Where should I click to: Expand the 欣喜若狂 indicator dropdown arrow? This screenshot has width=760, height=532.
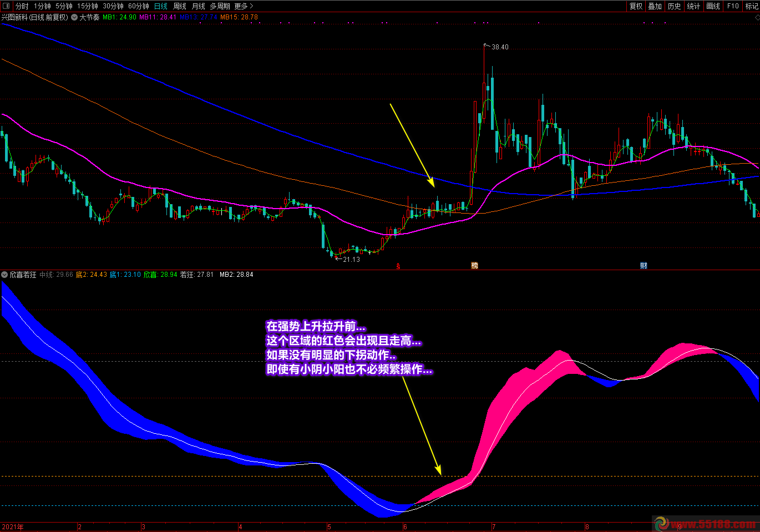[4, 275]
